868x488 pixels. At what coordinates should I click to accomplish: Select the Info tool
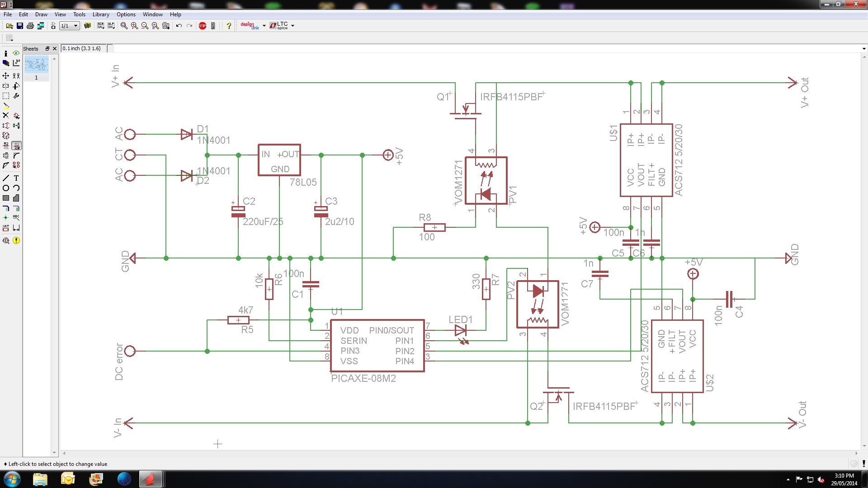coord(6,53)
